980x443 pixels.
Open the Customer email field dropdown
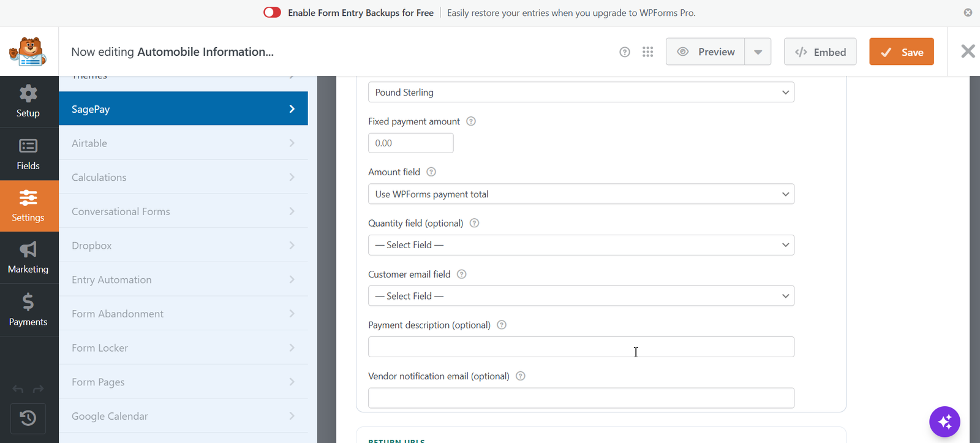coord(581,296)
